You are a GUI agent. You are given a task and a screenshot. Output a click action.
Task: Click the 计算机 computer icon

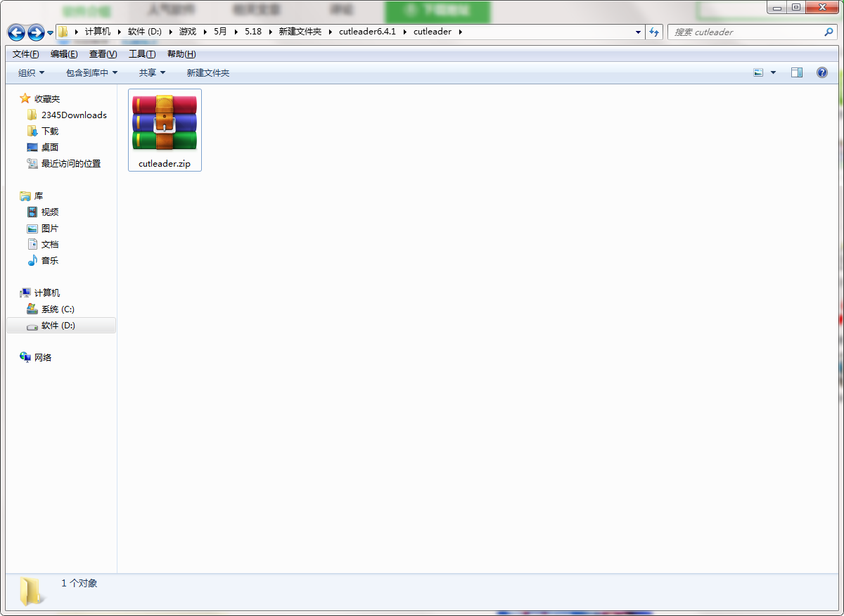25,293
